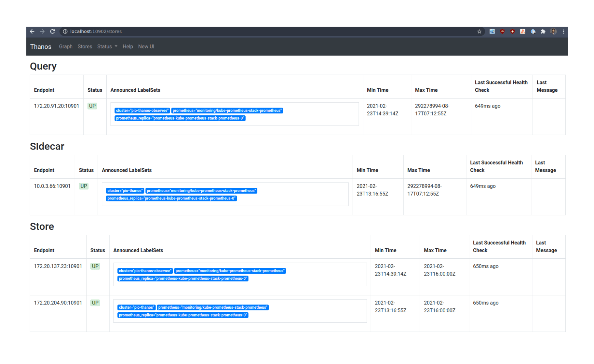Open the Graph page
Viewport: 594px width, 364px height.
66,47
